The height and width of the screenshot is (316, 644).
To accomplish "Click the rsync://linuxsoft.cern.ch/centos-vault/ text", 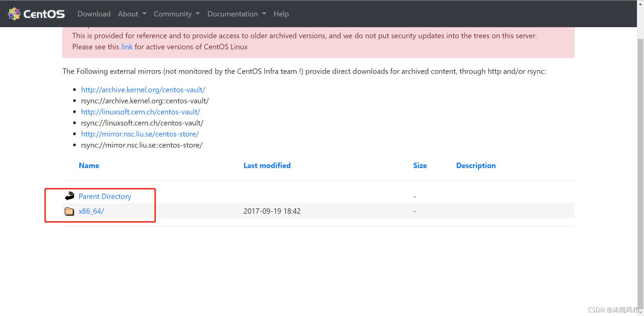I will coord(142,123).
